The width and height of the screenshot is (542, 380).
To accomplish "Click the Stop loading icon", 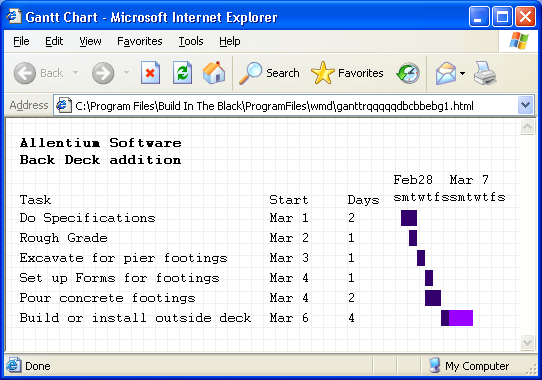I will (150, 73).
